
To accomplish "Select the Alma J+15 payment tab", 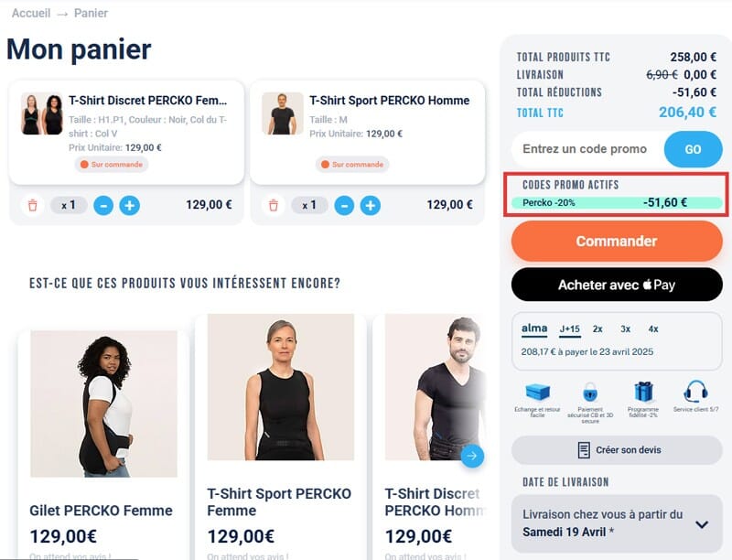I will [570, 329].
